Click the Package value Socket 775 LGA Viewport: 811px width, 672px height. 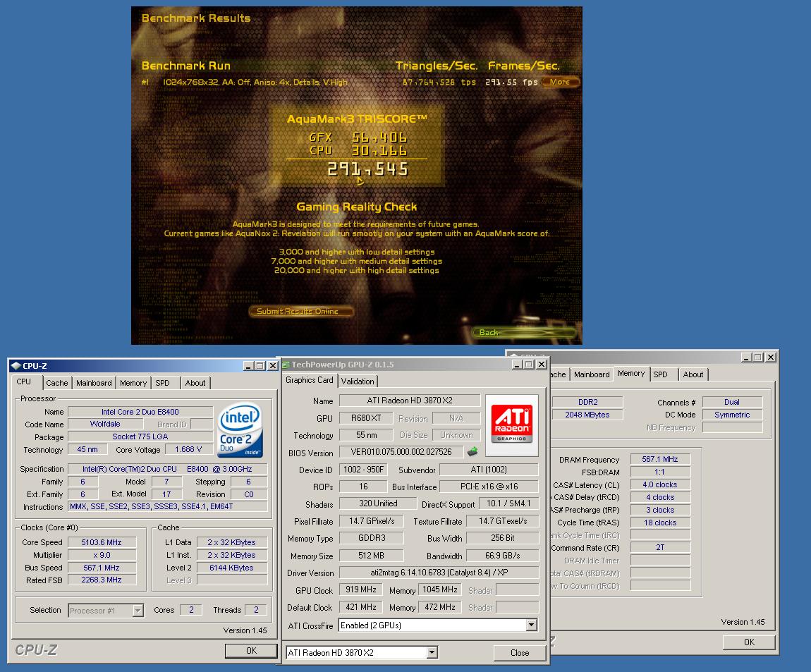[140, 436]
